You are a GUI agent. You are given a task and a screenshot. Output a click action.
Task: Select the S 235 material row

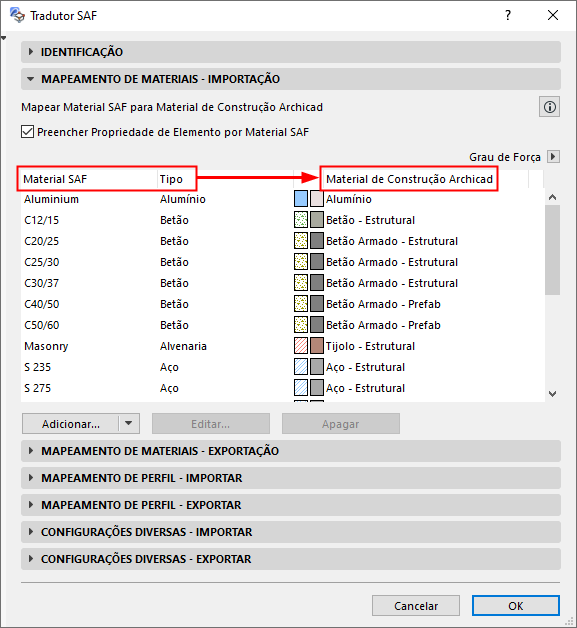(283, 367)
